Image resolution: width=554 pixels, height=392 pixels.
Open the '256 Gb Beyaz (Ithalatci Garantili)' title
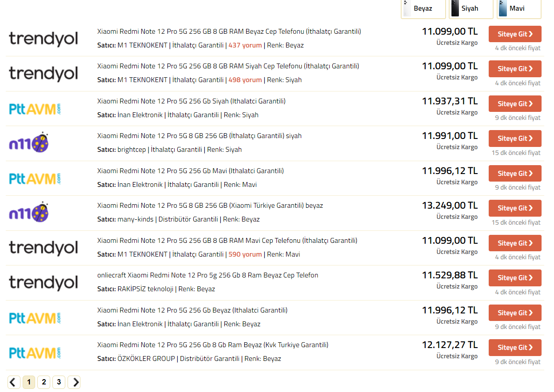tap(192, 310)
